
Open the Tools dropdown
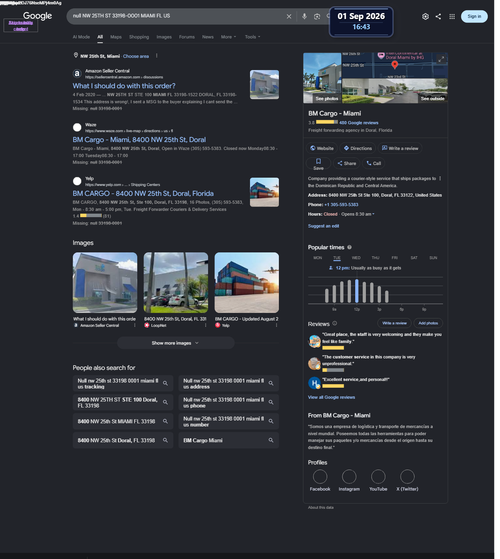[252, 37]
